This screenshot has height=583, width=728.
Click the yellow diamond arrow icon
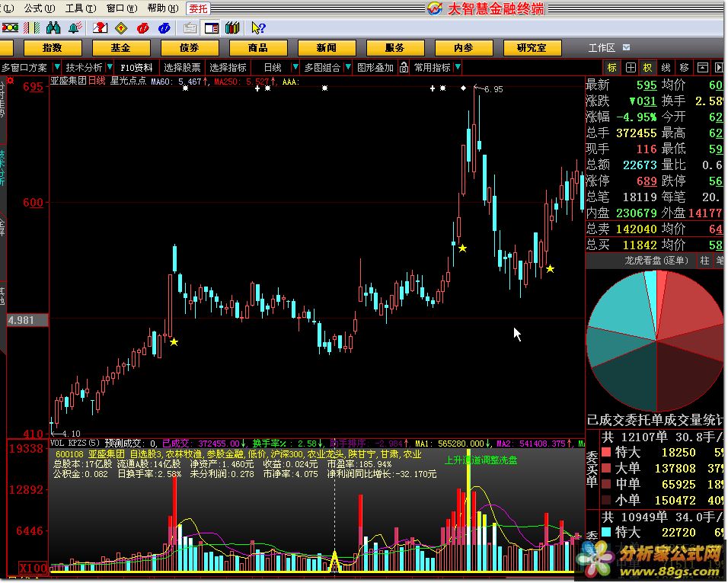121,28
